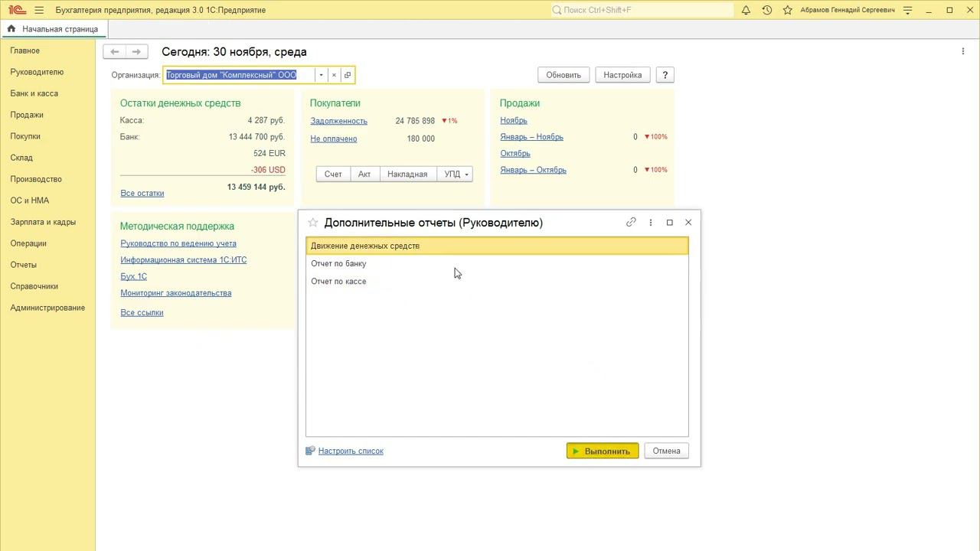Clear the Организация field with the X
The image size is (980, 551).
pyautogui.click(x=334, y=75)
